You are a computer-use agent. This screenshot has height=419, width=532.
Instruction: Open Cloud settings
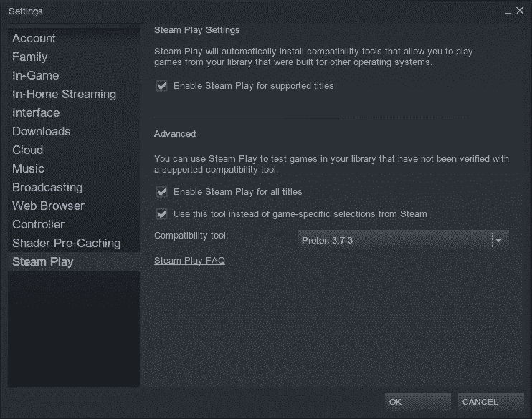pos(27,150)
